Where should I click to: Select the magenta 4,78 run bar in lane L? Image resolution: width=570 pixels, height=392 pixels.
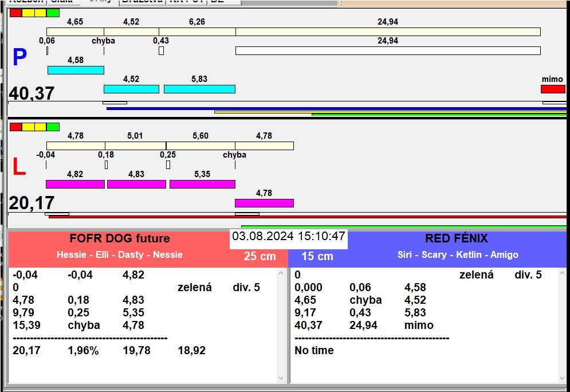(264, 203)
